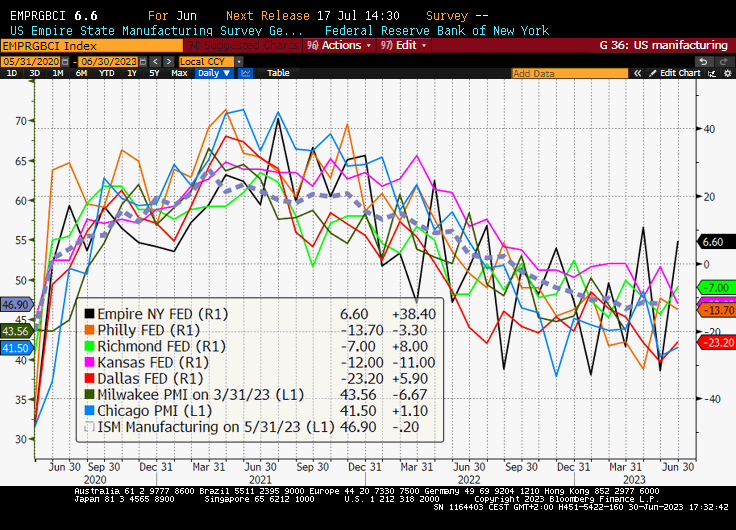The image size is (736, 530).
Task: Select the 1M range tab
Action: pyautogui.click(x=58, y=73)
